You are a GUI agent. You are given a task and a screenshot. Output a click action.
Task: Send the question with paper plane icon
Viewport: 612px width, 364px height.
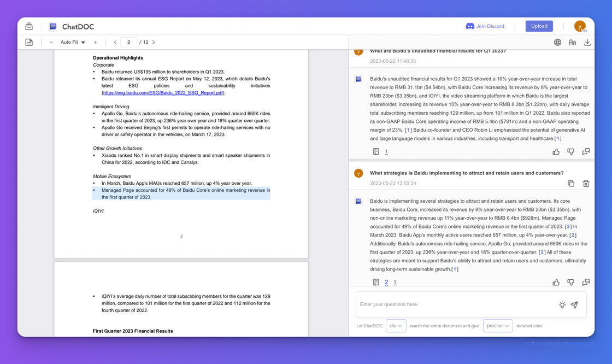(574, 305)
